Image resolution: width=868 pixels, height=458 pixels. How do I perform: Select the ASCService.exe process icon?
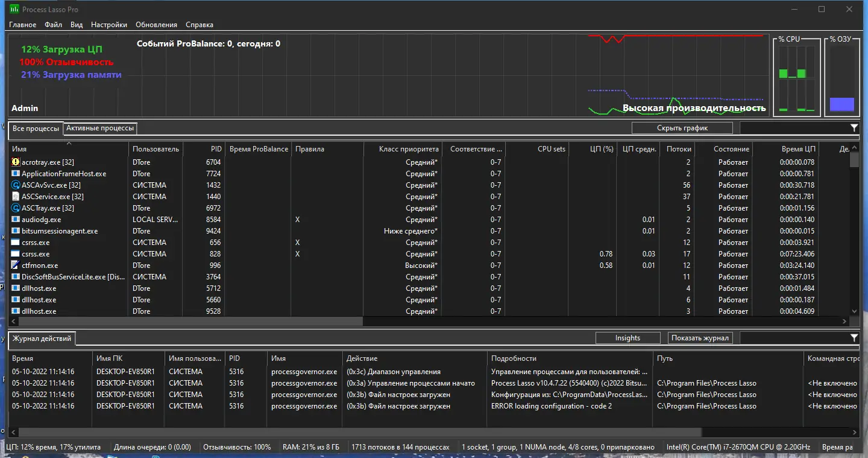click(16, 197)
